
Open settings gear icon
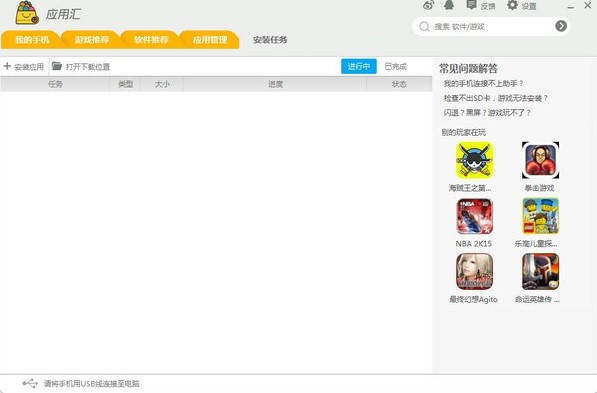pyautogui.click(x=512, y=5)
